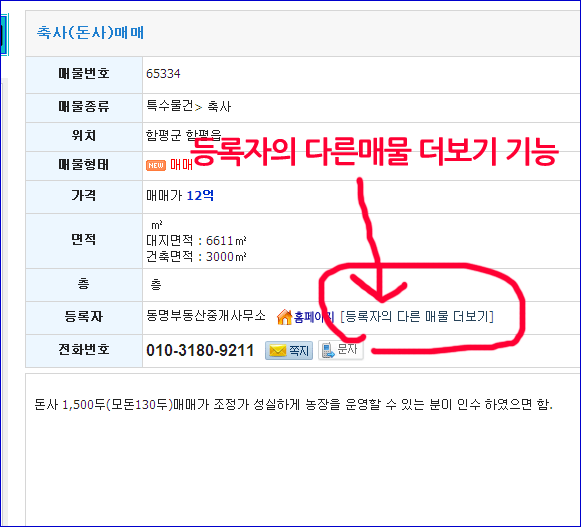Click the mobile phone SMS icon
The height and width of the screenshot is (527, 581).
pos(328,350)
